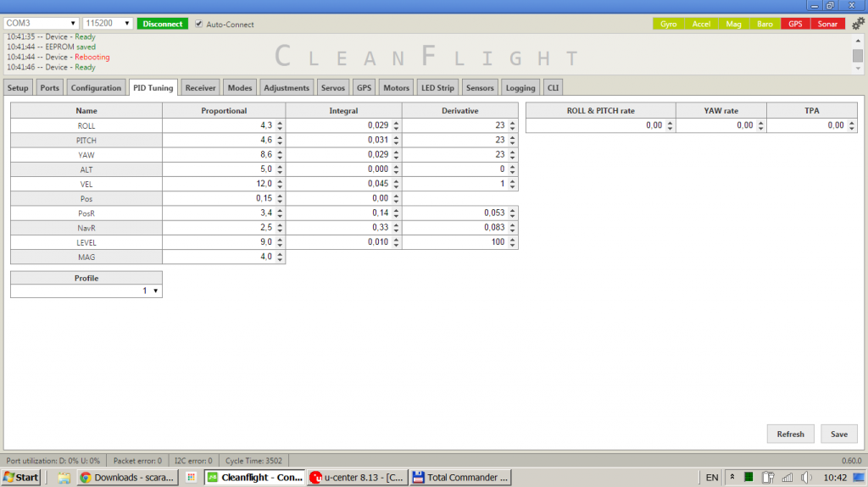The width and height of the screenshot is (868, 487).
Task: Switch to the Configuration tab
Action: click(96, 87)
